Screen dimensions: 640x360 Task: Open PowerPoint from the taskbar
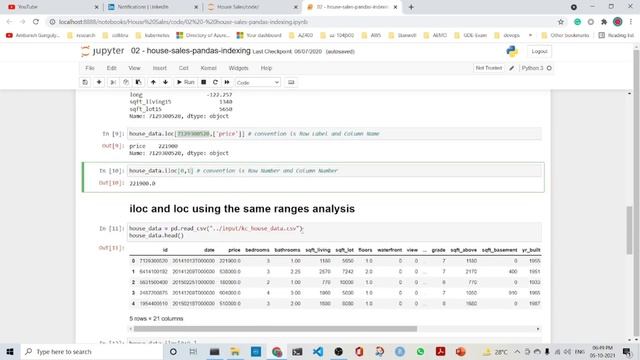(x=461, y=351)
